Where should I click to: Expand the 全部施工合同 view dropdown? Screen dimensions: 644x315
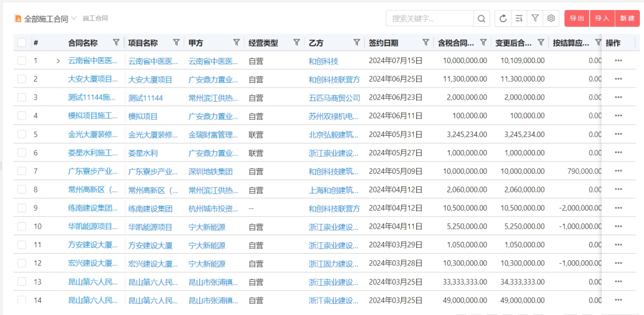(74, 18)
